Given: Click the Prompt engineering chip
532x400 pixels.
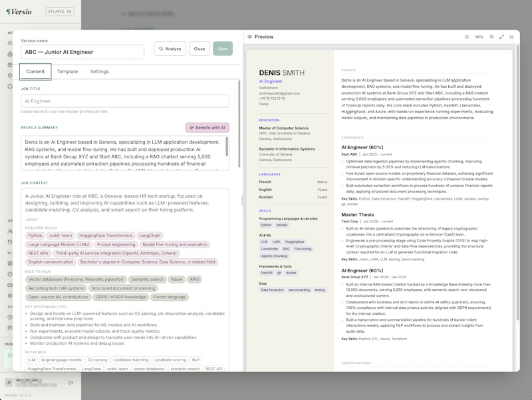Looking at the screenshot, I should 116,244.
